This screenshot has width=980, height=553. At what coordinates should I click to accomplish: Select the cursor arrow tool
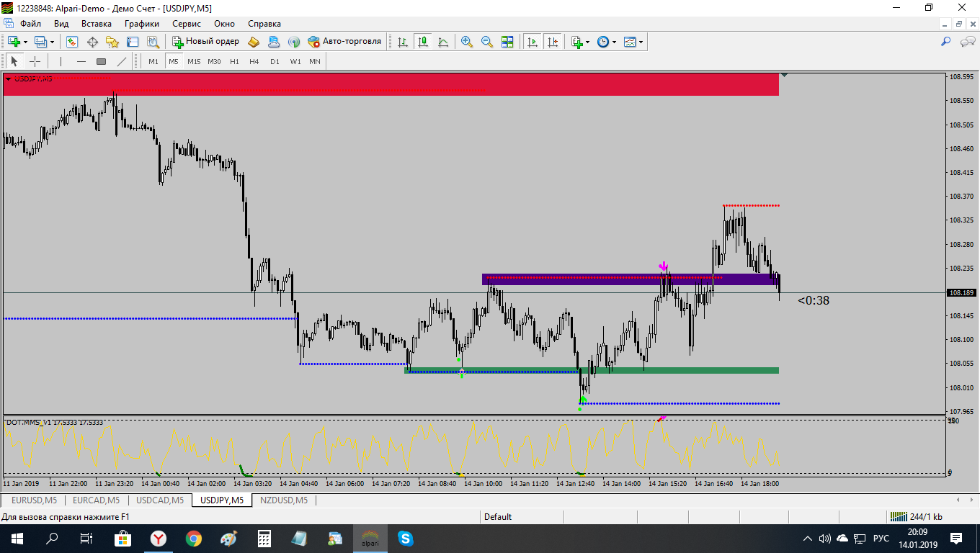pos(14,61)
